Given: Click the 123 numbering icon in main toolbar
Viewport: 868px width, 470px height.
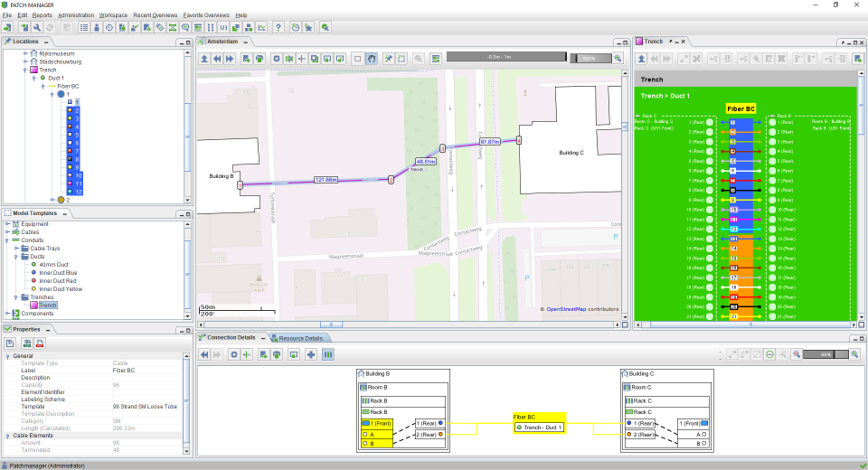Looking at the screenshot, I should point(223,28).
